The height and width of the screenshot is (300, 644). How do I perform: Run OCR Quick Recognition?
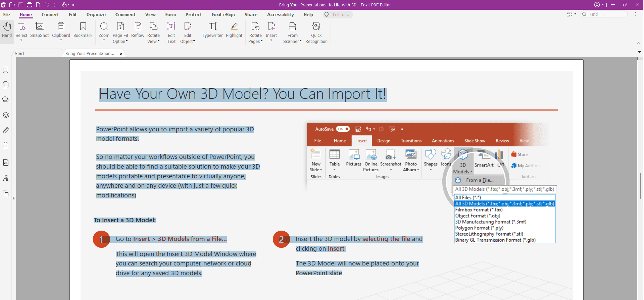click(316, 33)
